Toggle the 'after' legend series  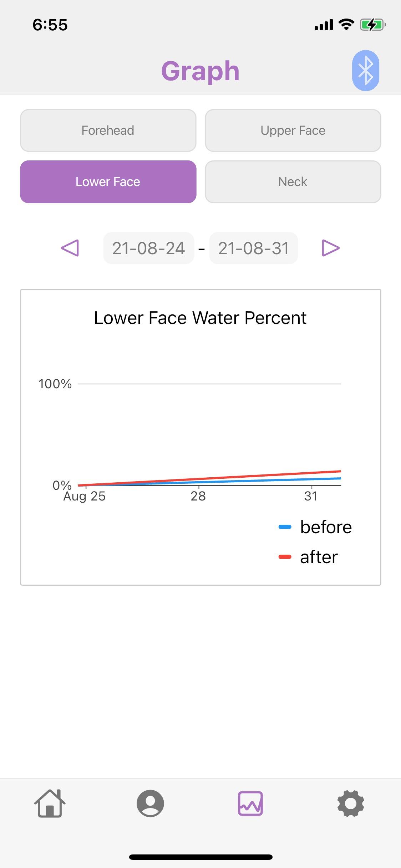coord(309,557)
